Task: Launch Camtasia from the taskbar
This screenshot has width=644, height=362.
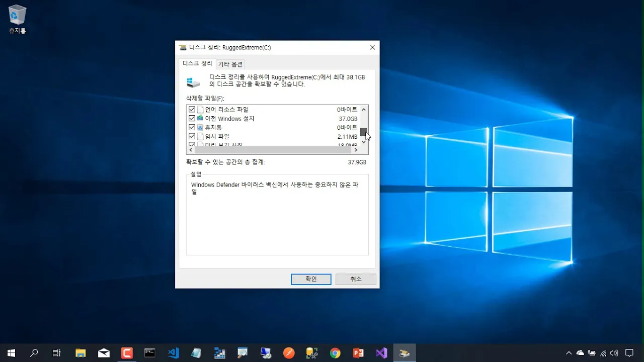Action: tap(127, 353)
